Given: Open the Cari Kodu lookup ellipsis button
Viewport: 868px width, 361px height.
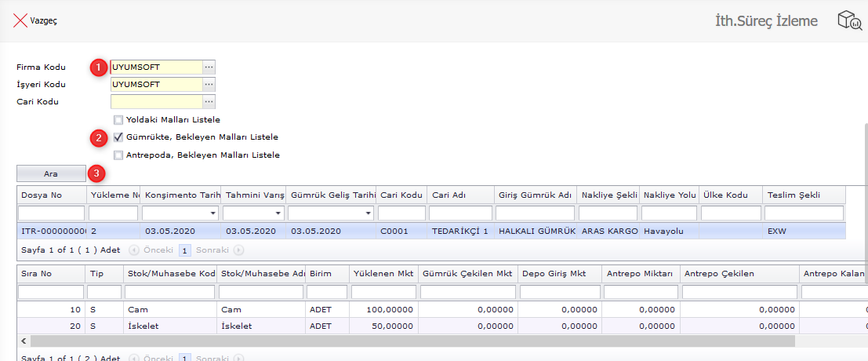Looking at the screenshot, I should click(209, 102).
